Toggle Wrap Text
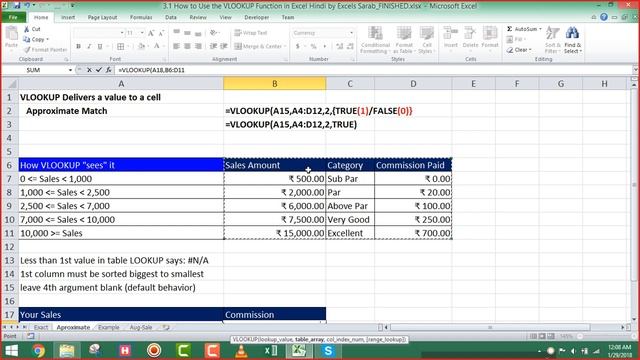 (x=251, y=33)
